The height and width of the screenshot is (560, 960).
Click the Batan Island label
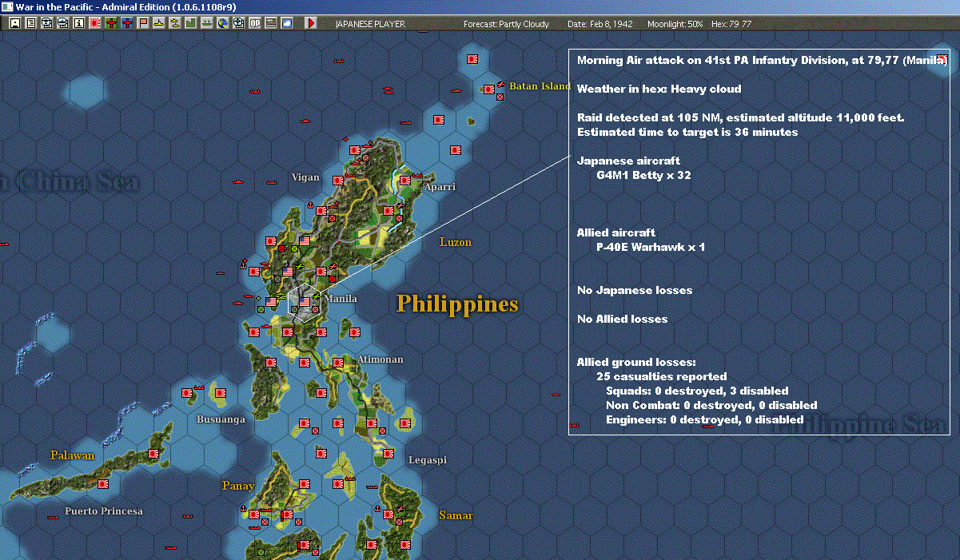point(540,86)
